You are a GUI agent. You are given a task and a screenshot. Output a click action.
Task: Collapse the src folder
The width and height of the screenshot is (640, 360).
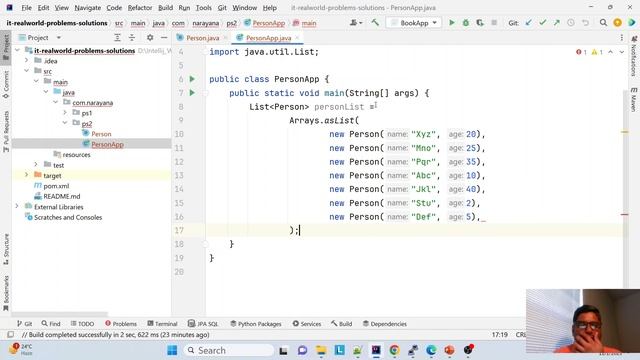pyautogui.click(x=27, y=71)
